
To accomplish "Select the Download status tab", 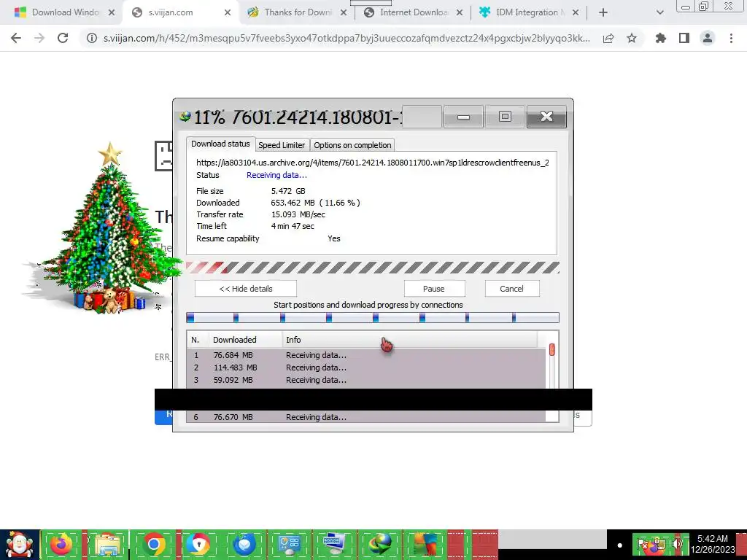I will [x=220, y=144].
